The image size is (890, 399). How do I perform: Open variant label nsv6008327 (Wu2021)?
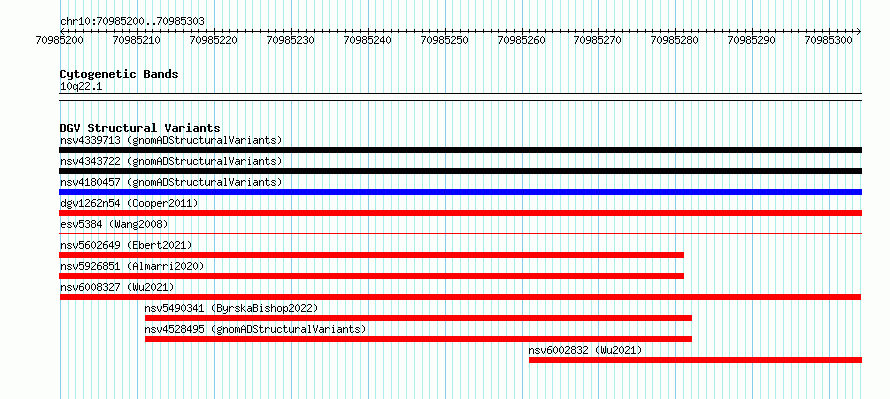117,287
